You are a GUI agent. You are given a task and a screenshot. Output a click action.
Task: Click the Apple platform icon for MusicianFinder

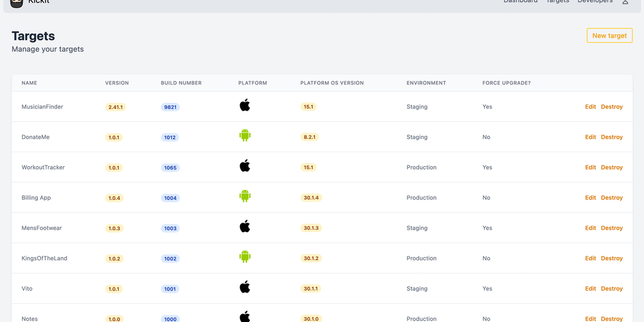point(245,106)
